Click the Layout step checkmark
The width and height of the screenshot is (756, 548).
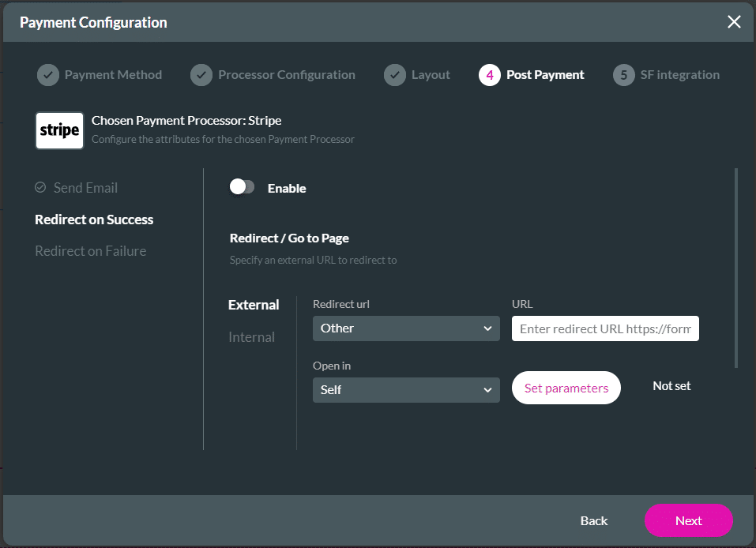[395, 75]
